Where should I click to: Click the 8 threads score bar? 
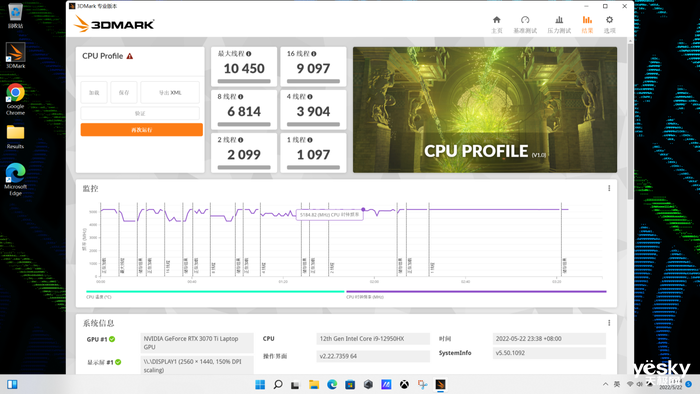tap(244, 124)
